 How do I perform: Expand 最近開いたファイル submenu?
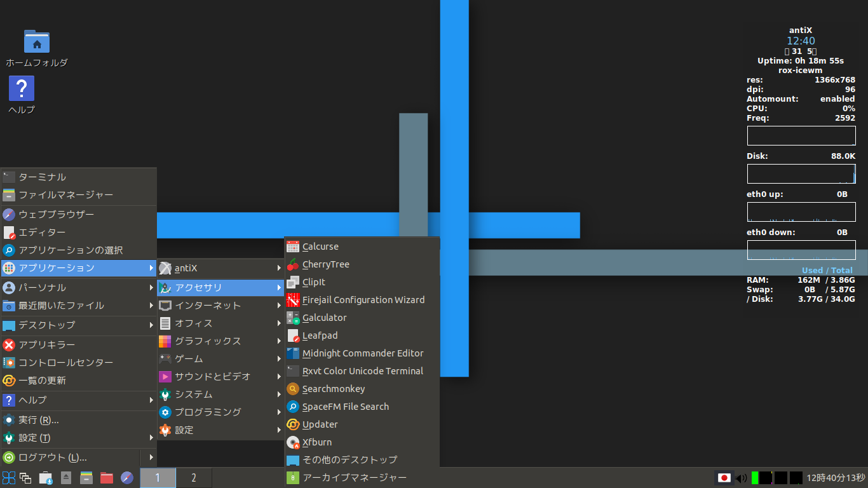78,306
